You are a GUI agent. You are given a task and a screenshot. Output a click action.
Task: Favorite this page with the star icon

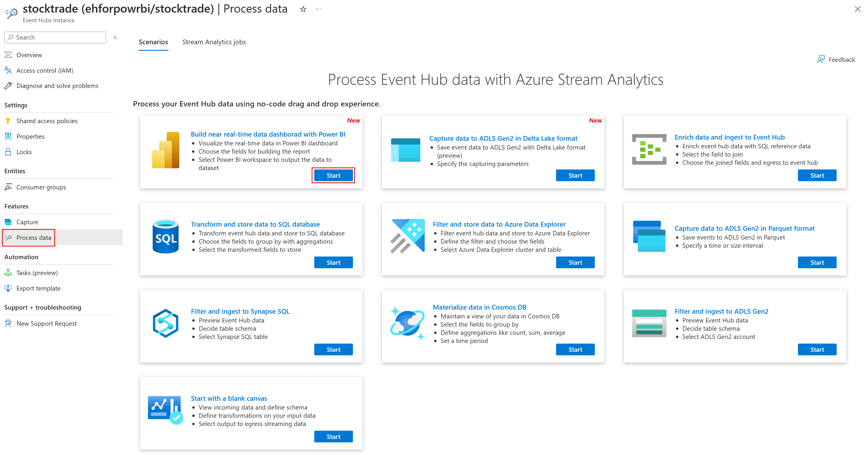303,9
